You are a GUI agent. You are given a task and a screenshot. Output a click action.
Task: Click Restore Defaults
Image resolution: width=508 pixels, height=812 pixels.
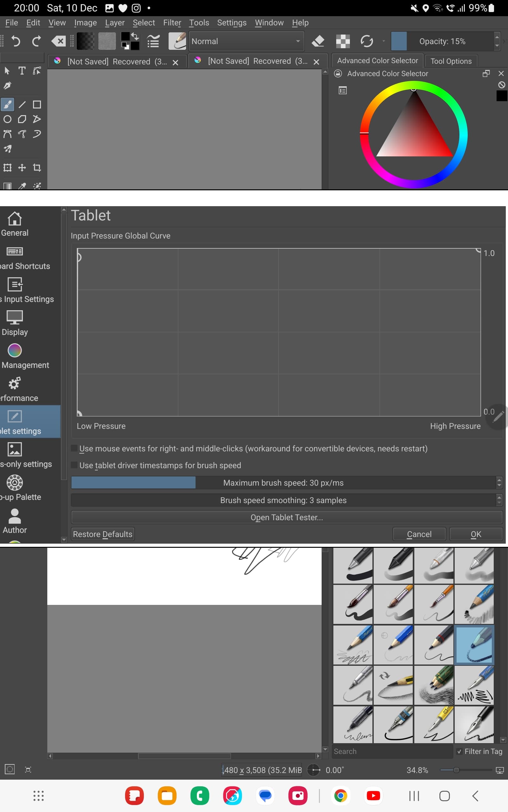[103, 534]
